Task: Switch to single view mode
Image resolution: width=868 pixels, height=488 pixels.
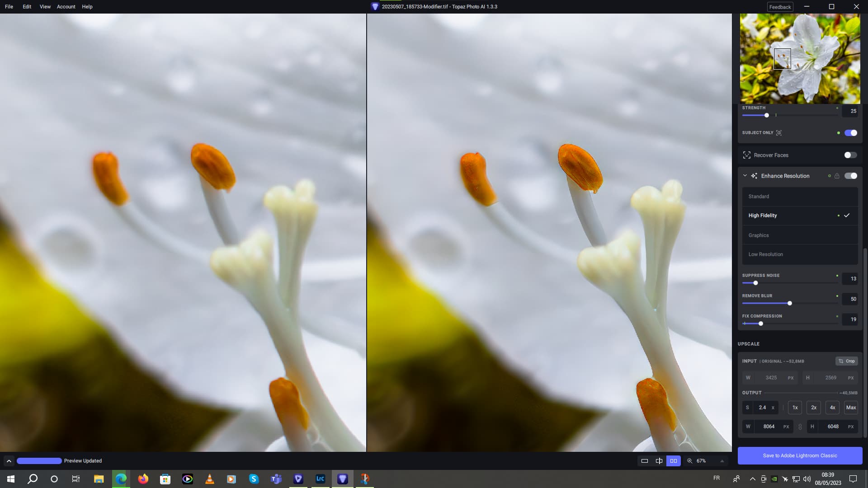Action: (645, 461)
